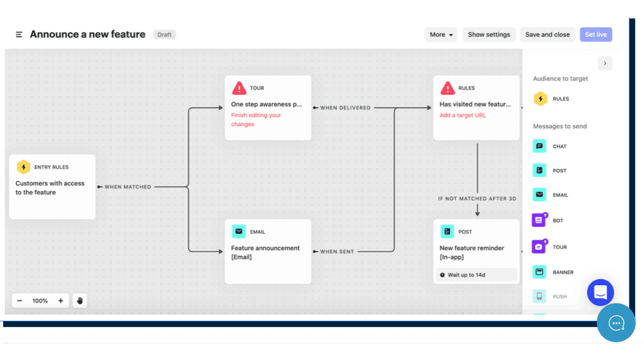The image size is (644, 362).
Task: Collapse the right sidebar with chevron
Action: pyautogui.click(x=605, y=63)
